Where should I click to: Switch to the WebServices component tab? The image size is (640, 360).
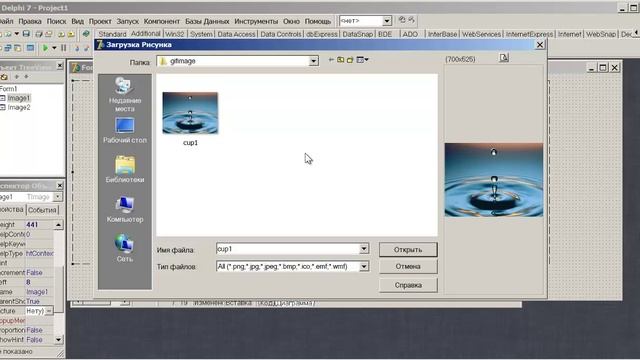pos(481,34)
